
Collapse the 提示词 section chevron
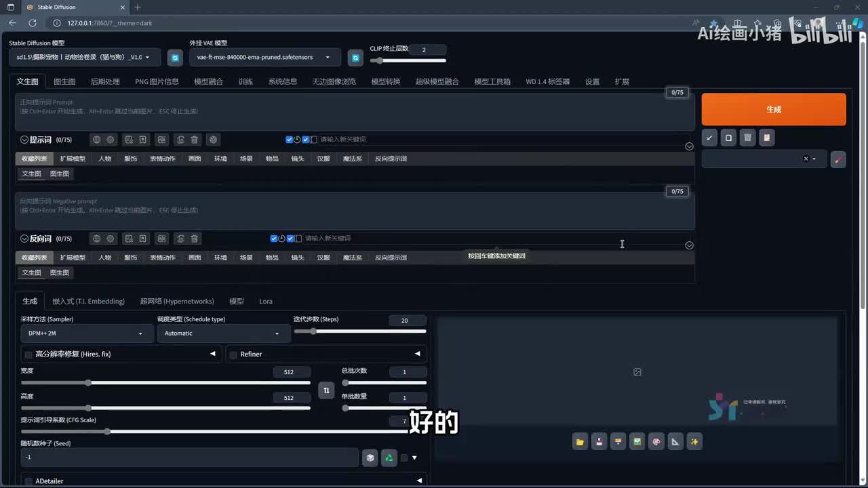pos(24,140)
